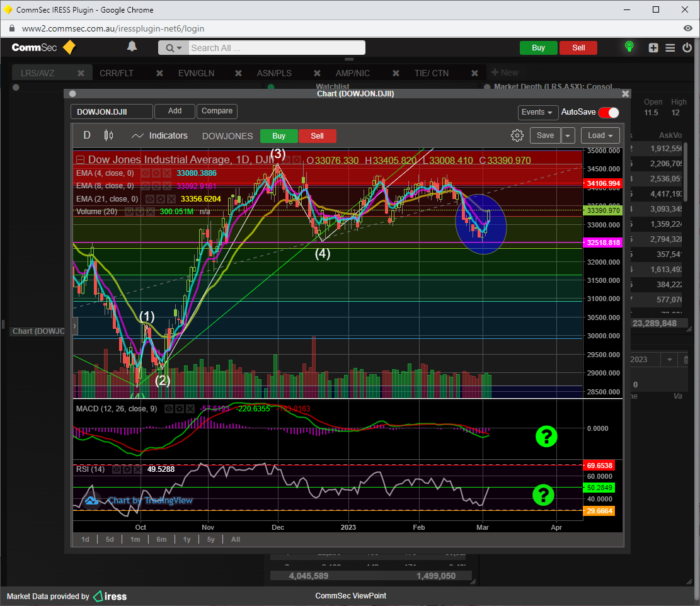This screenshot has width=700, height=606.
Task: Open the hamburger menu in CommSec header
Action: [x=670, y=48]
